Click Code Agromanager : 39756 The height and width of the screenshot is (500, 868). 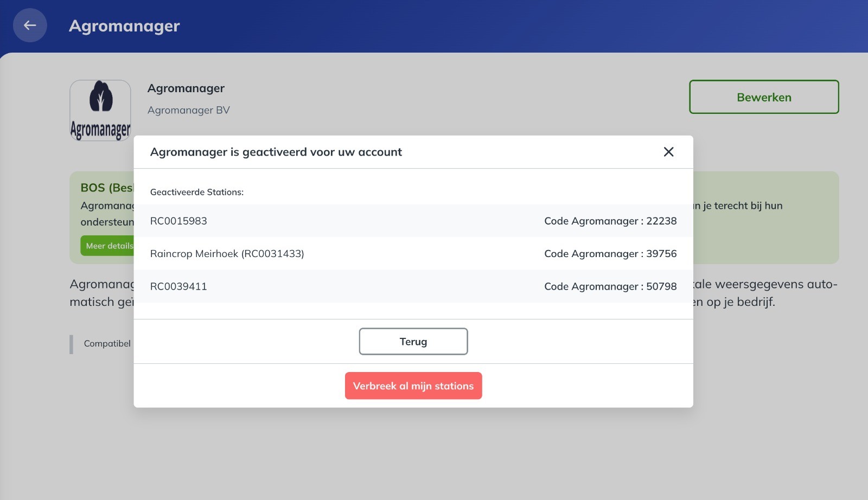point(610,253)
